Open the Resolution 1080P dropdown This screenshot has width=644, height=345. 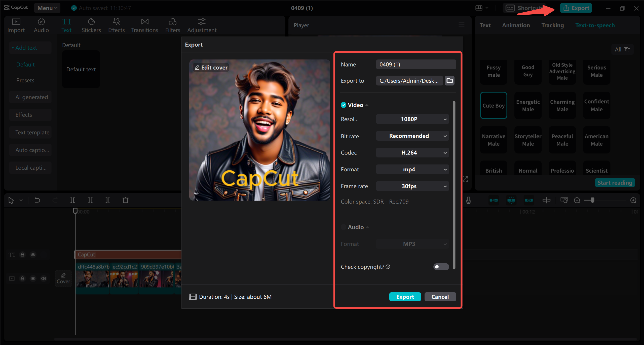(x=412, y=119)
